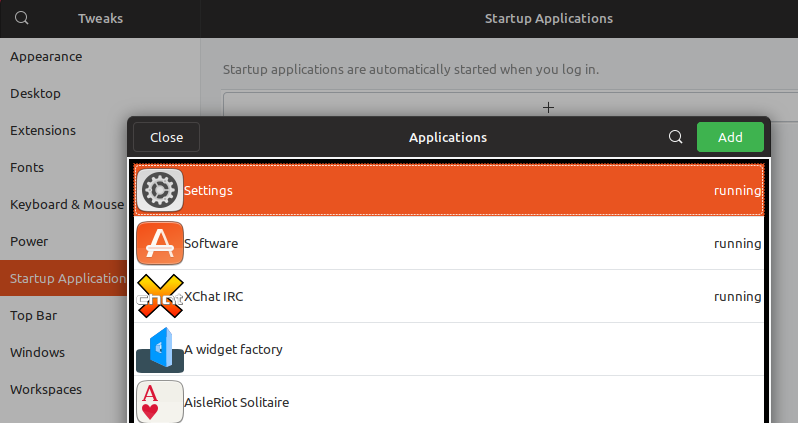Open the Appearance section
The image size is (798, 423).
pos(46,57)
